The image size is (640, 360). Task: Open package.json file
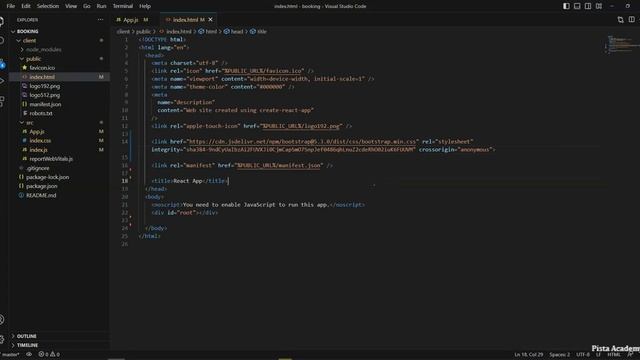42,186
